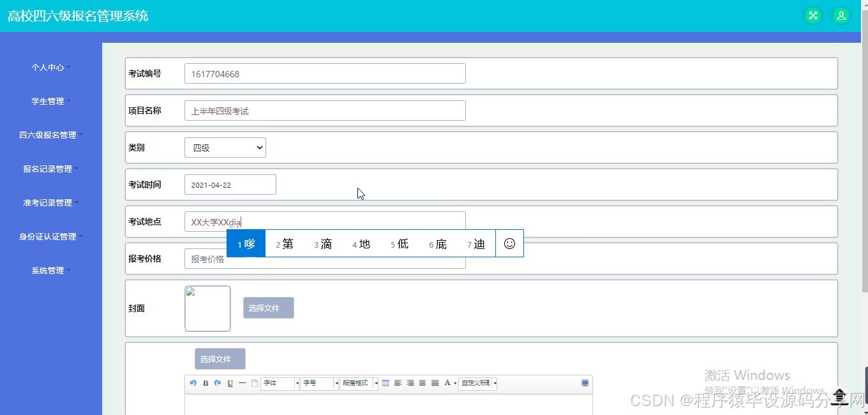The width and height of the screenshot is (868, 415).
Task: Justify text in the editor
Action: point(435,383)
